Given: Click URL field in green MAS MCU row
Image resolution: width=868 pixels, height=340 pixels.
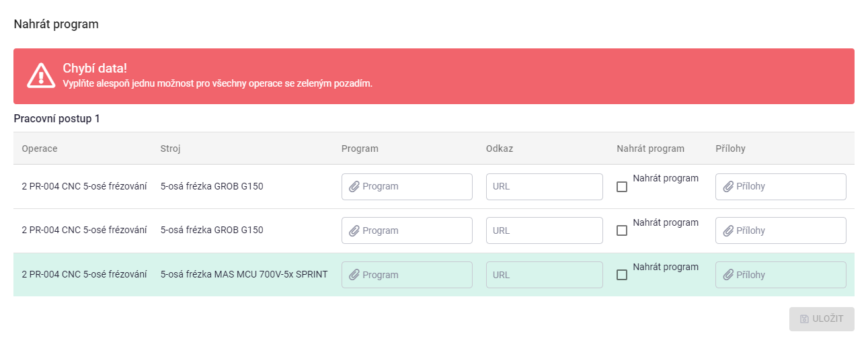Looking at the screenshot, I should [x=545, y=275].
